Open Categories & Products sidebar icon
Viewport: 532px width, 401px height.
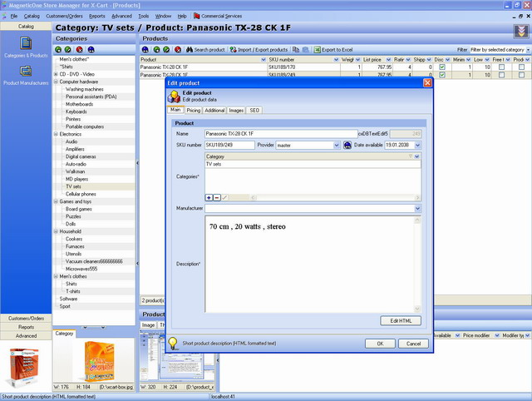(26, 43)
